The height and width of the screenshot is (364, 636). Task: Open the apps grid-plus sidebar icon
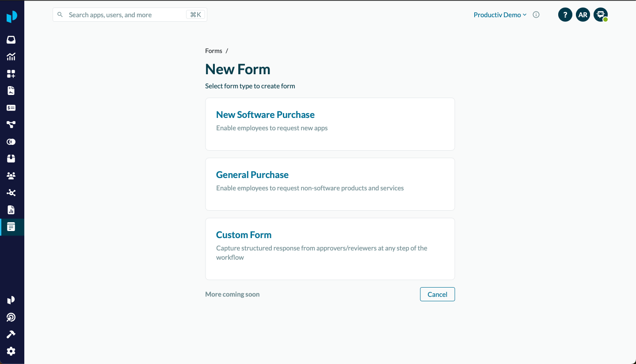pos(11,74)
